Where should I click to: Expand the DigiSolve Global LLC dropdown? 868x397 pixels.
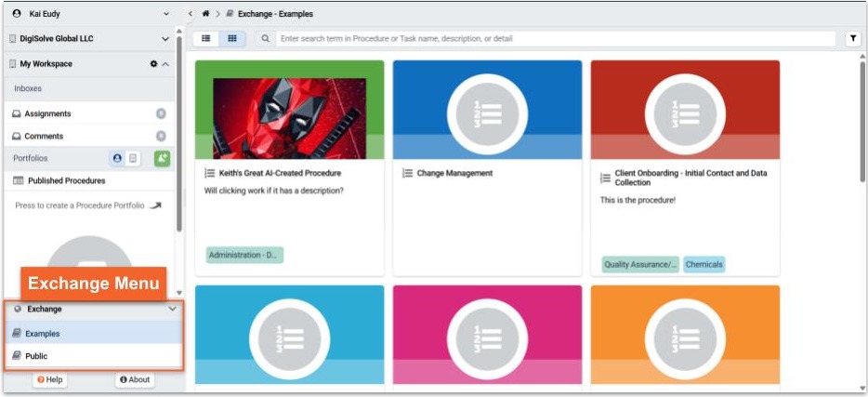[x=165, y=39]
